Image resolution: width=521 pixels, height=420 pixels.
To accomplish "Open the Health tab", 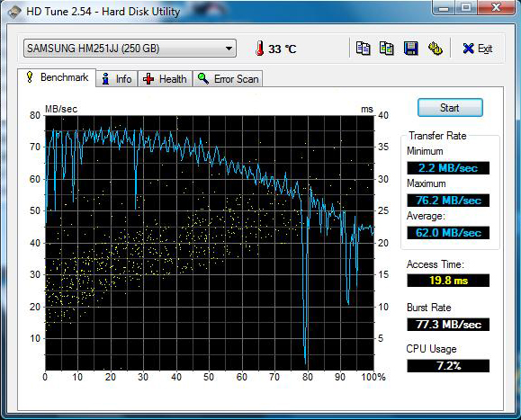I will 165,79.
